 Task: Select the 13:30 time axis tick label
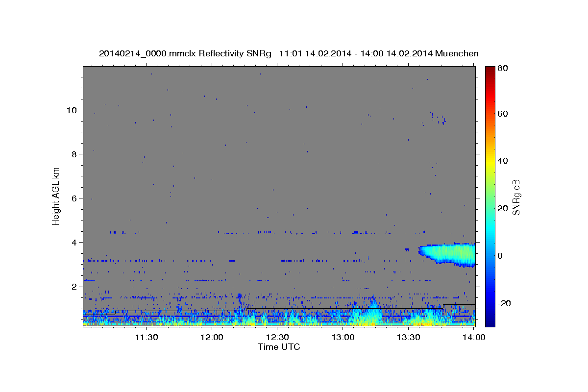(409, 338)
